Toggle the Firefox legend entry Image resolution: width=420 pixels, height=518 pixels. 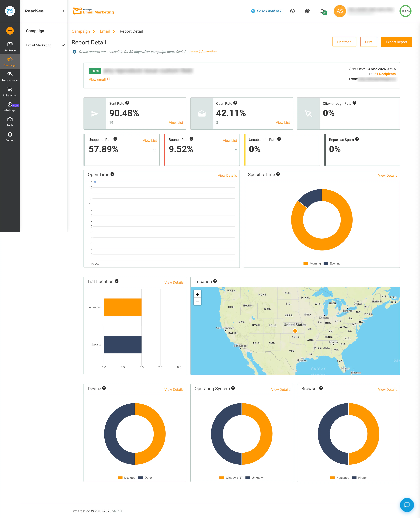[x=360, y=478]
